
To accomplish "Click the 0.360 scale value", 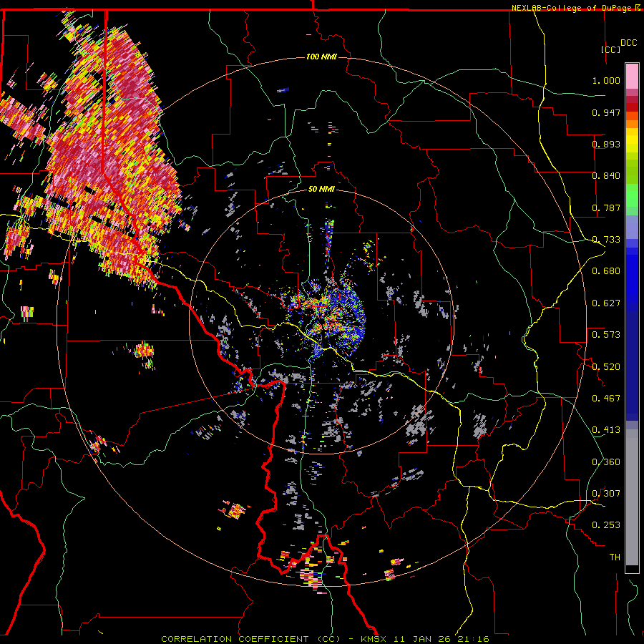I will coord(606,462).
